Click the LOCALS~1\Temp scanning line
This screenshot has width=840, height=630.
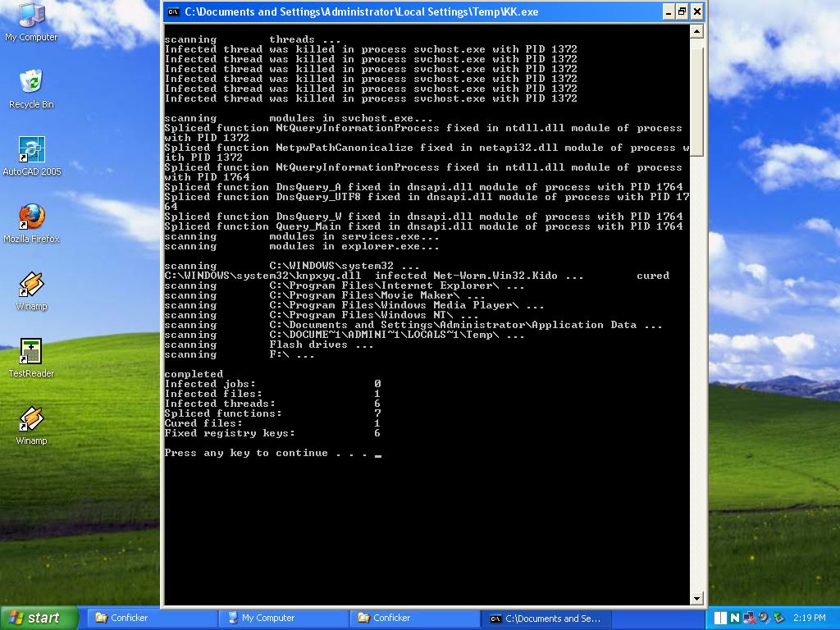(x=345, y=335)
